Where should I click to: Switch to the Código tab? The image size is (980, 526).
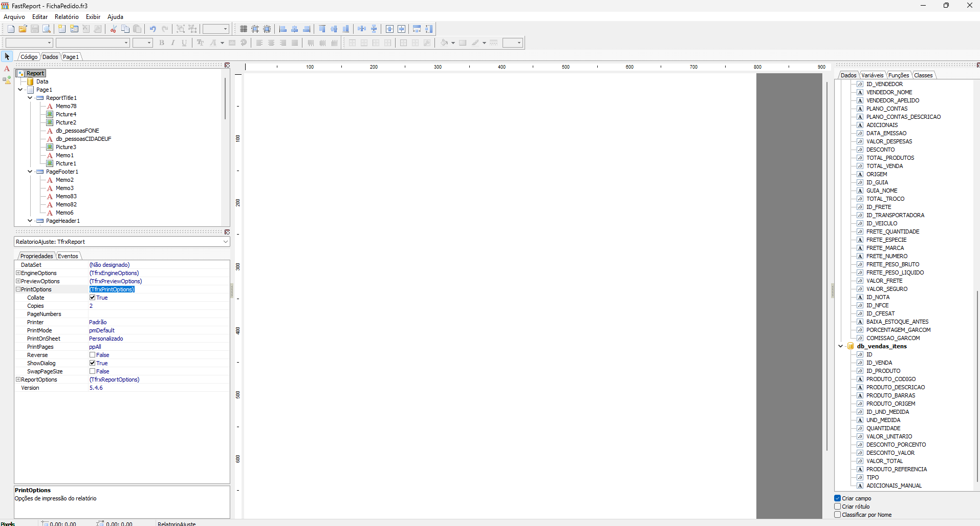click(29, 57)
